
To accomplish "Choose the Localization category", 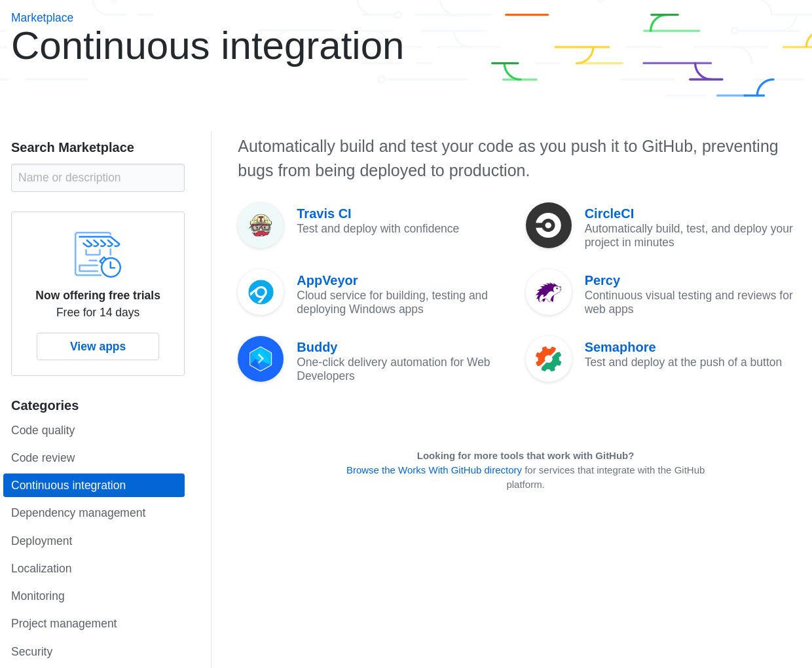I will [41, 568].
